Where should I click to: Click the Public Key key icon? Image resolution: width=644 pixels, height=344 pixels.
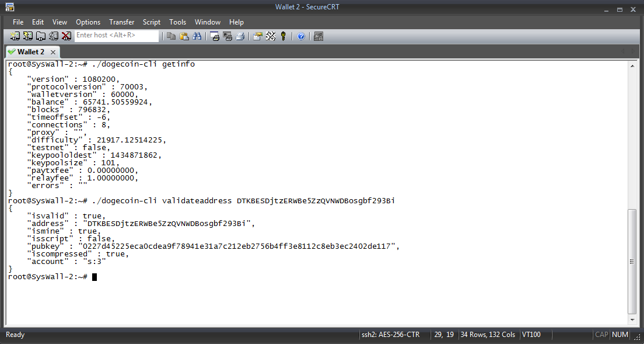pyautogui.click(x=283, y=36)
